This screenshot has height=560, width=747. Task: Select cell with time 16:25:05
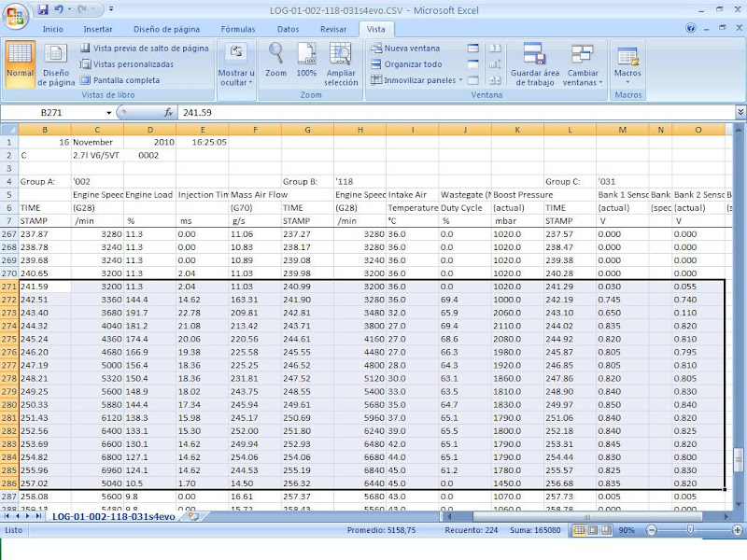(x=203, y=142)
